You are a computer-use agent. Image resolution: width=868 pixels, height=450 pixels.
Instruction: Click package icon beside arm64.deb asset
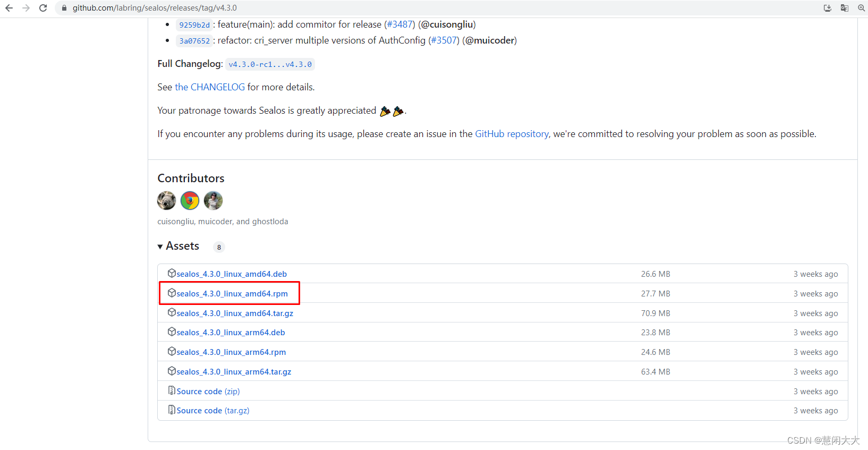pyautogui.click(x=172, y=332)
